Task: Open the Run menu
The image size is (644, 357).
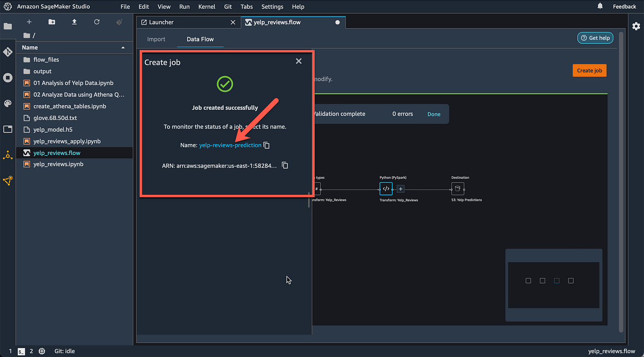Action: (x=184, y=6)
